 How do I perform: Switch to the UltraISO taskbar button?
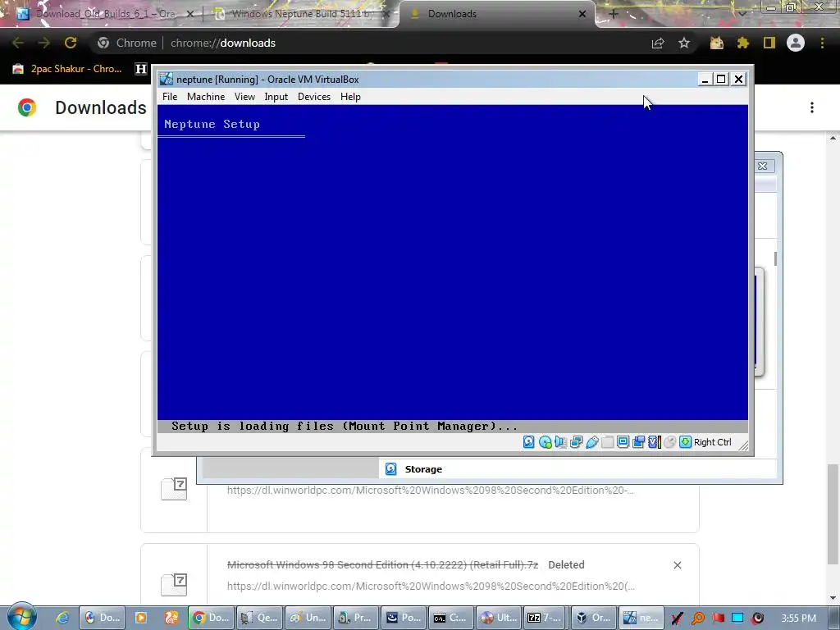500,618
